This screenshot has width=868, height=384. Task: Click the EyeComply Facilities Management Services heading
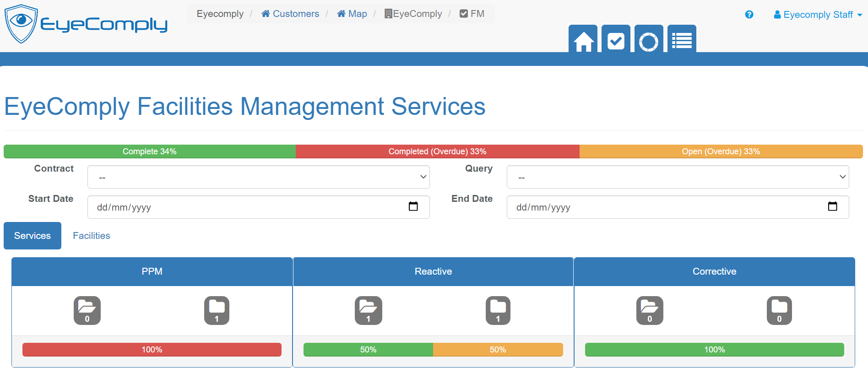pyautogui.click(x=244, y=107)
